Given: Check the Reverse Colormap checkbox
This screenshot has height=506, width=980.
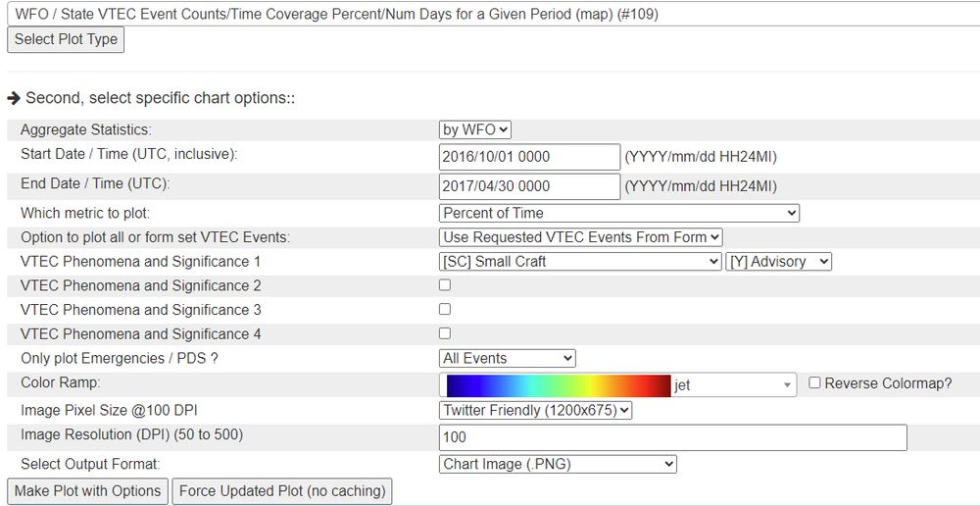Looking at the screenshot, I should click(x=814, y=383).
